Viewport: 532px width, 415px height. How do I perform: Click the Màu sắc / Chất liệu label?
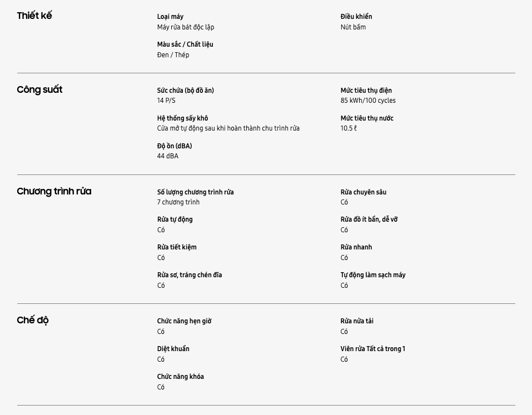pos(185,44)
